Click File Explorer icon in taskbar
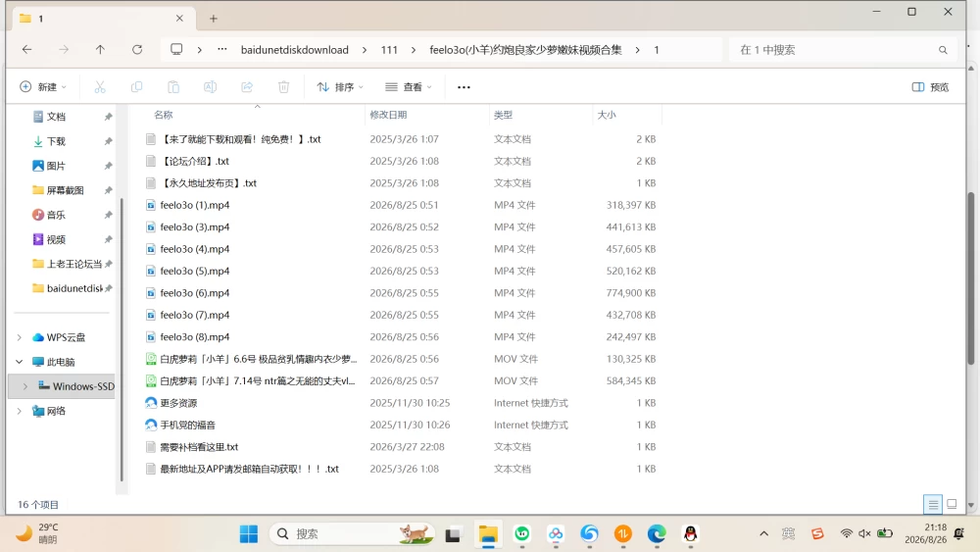 click(488, 534)
